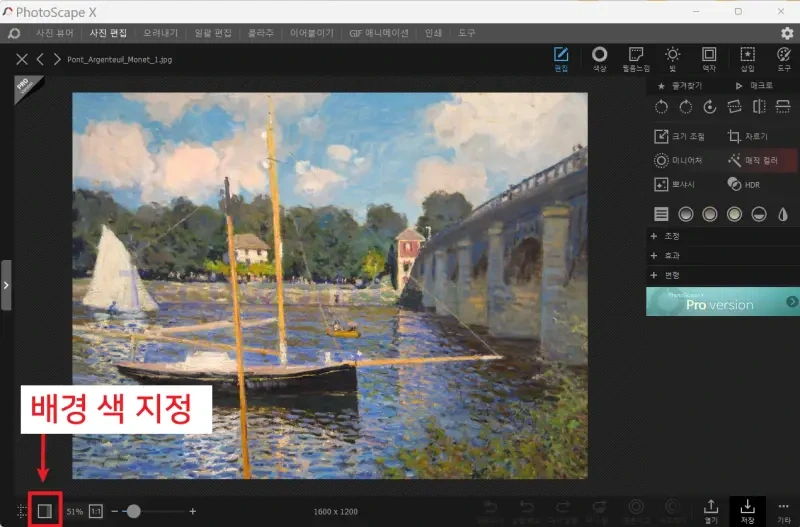Open 자르기 (Crop) tool

(747, 136)
